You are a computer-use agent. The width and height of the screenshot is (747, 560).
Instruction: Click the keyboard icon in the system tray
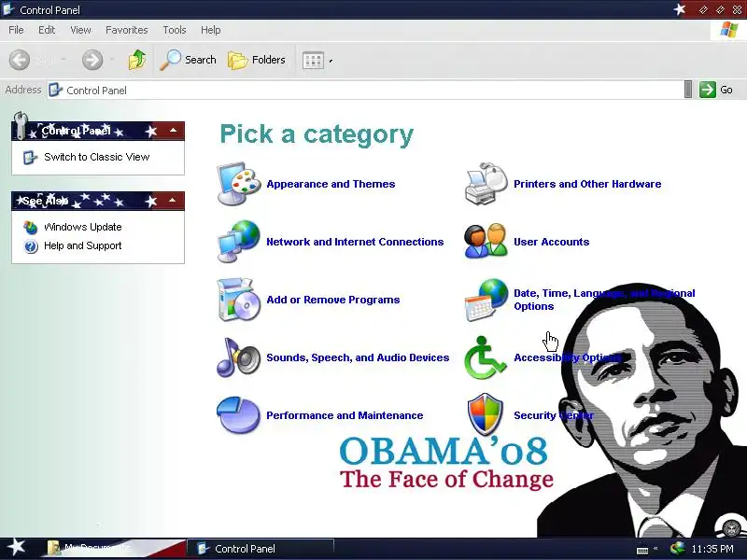pyautogui.click(x=642, y=550)
